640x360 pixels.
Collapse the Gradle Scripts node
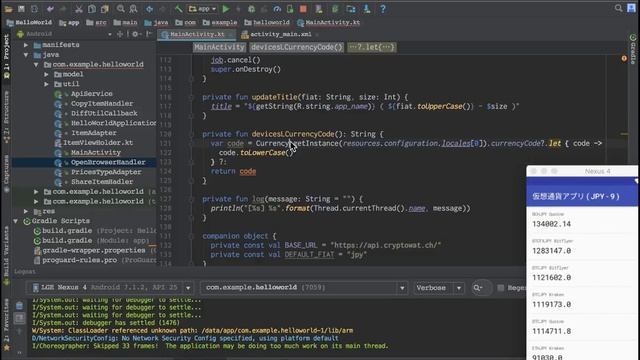pyautogui.click(x=16, y=221)
